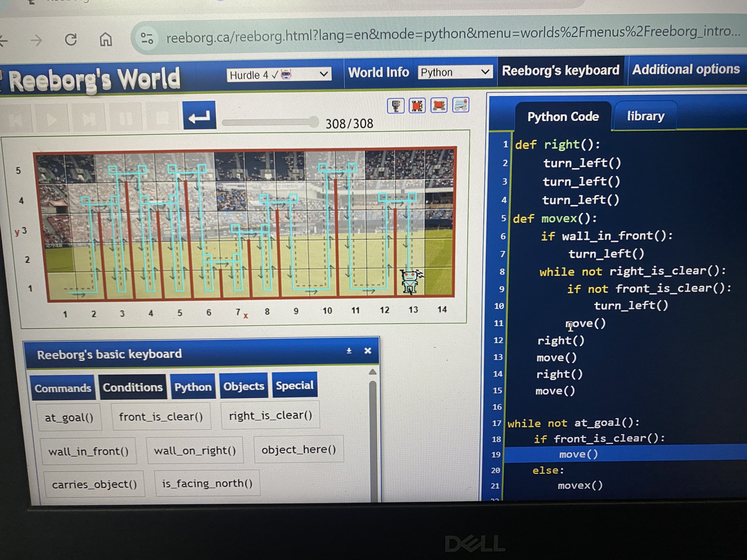Select the red side-view robot model icon
Image resolution: width=747 pixels, height=560 pixels.
pos(439,105)
